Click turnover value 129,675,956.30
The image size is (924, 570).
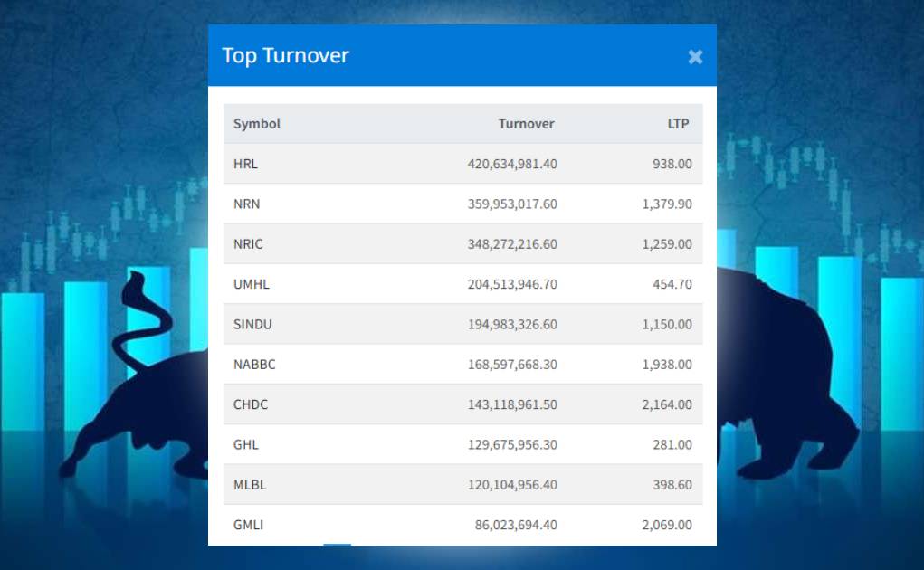[512, 444]
